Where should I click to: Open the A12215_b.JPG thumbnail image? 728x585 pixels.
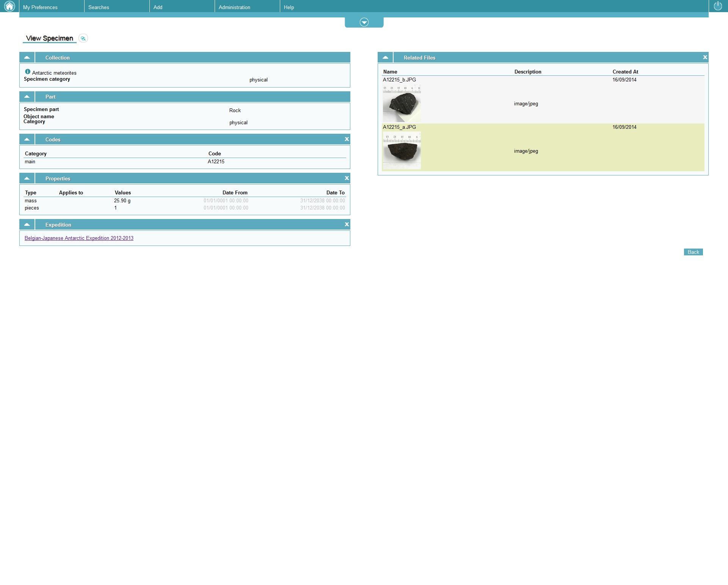pyautogui.click(x=402, y=103)
